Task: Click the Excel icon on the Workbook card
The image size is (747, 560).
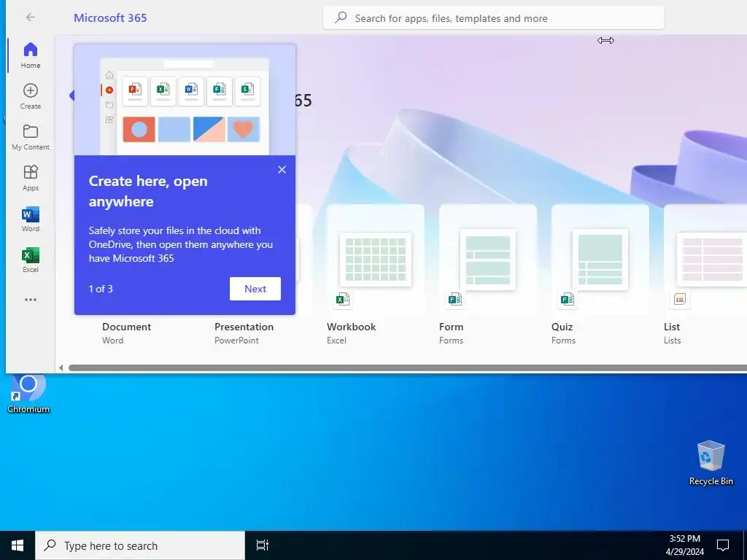Action: pyautogui.click(x=343, y=299)
